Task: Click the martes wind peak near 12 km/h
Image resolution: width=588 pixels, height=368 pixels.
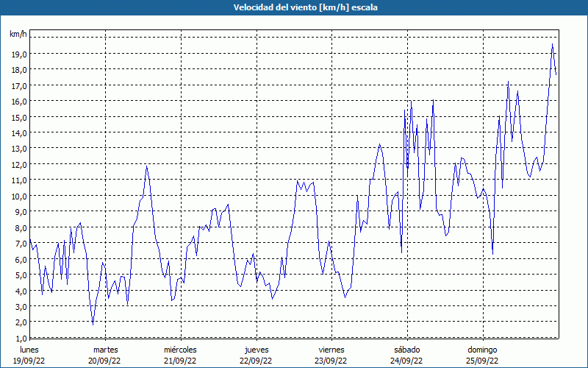Action: (146, 166)
